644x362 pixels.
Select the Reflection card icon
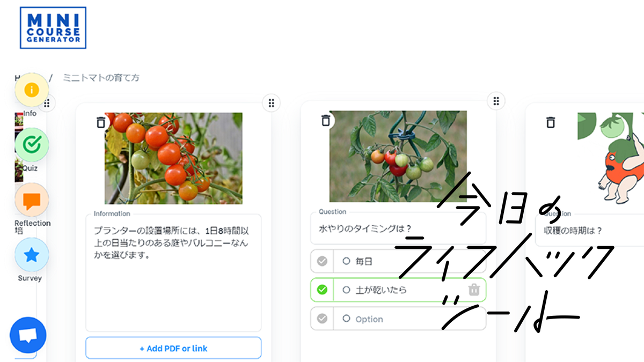point(32,200)
